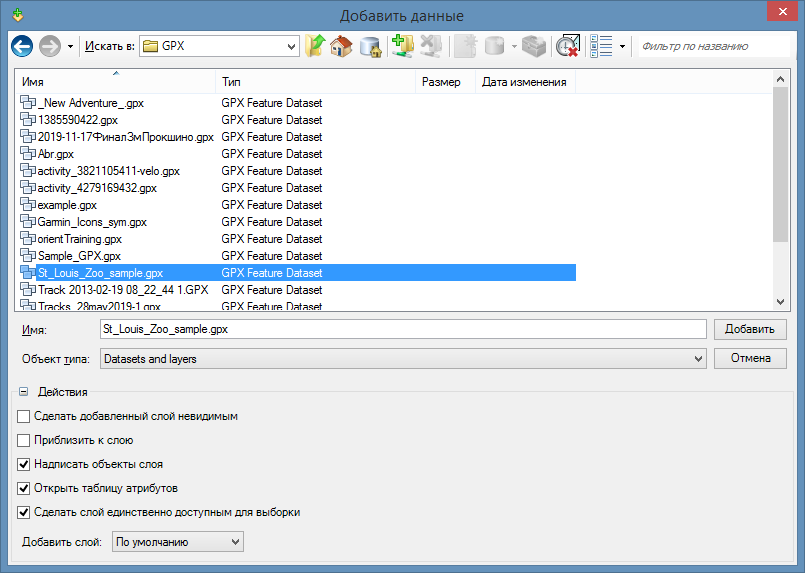
Task: Click the file list scroll up arrow
Action: click(780, 79)
